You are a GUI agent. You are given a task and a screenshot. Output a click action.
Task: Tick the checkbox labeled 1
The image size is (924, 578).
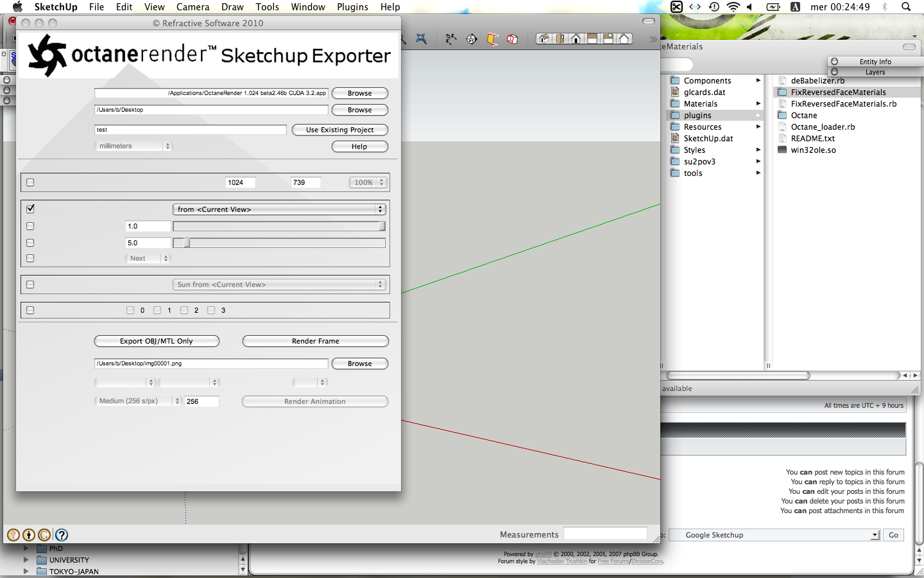pos(157,310)
